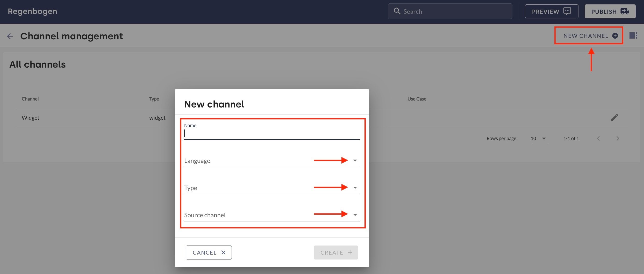Click the Regenbogen project title
This screenshot has width=644, height=274.
pyautogui.click(x=32, y=11)
